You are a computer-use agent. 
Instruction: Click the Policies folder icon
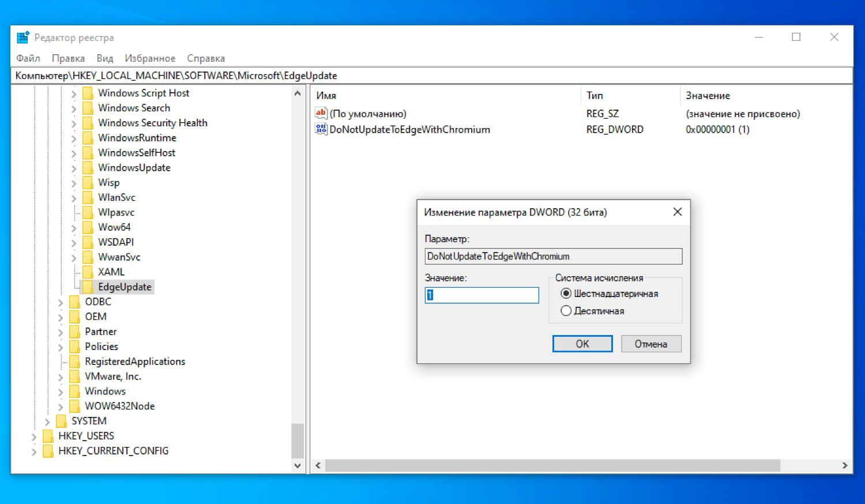[x=75, y=347]
